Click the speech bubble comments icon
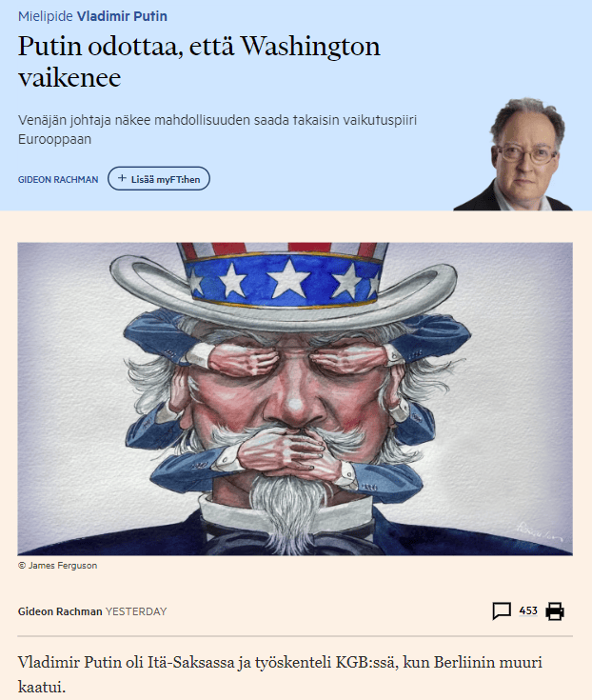The width and height of the screenshot is (592, 700). [x=502, y=610]
